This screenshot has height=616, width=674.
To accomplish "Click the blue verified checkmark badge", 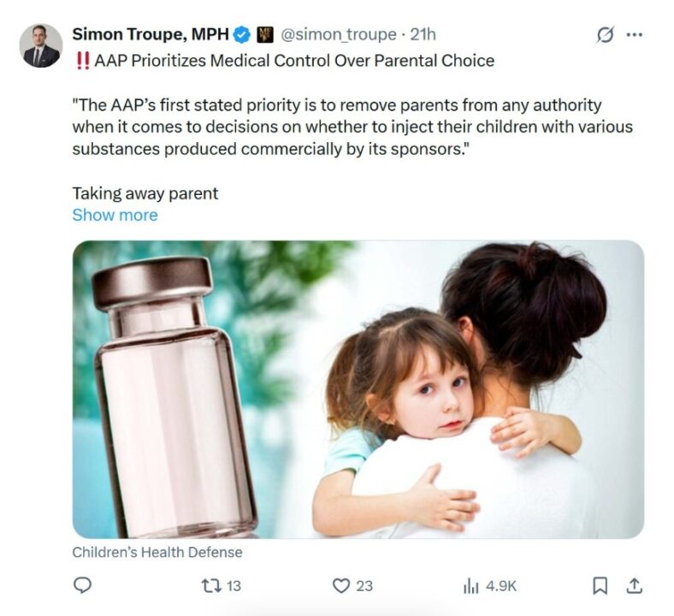I will (242, 35).
